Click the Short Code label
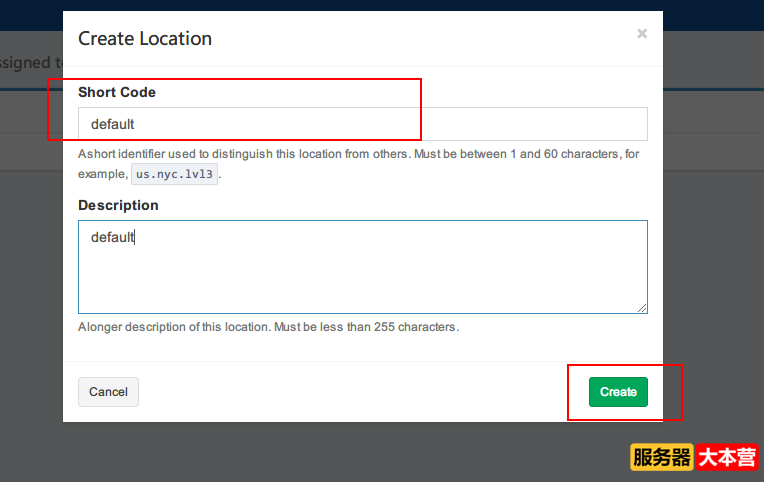Screen dimensions: 764x482 click(x=117, y=92)
